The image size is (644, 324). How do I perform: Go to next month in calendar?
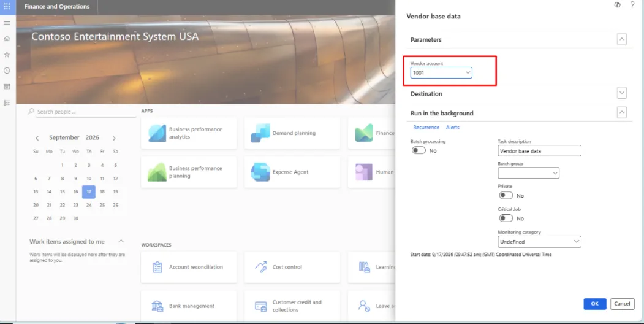[x=114, y=138]
